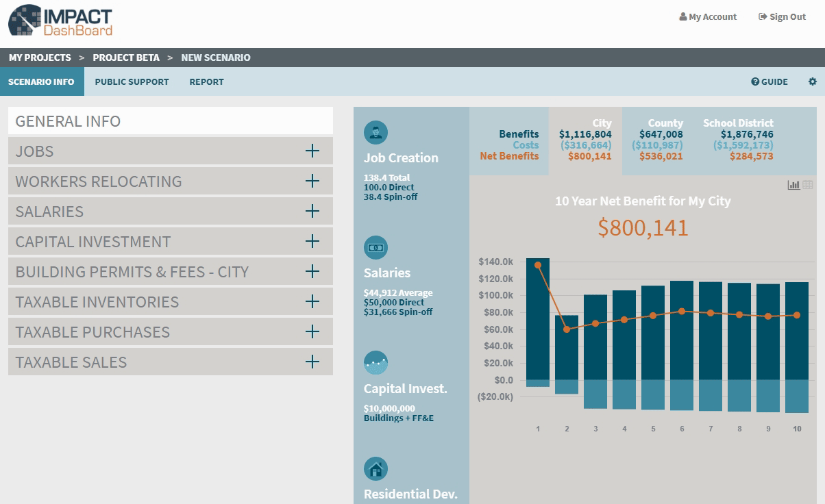825x504 pixels.
Task: Expand the Workers Relocating section
Action: coord(312,181)
